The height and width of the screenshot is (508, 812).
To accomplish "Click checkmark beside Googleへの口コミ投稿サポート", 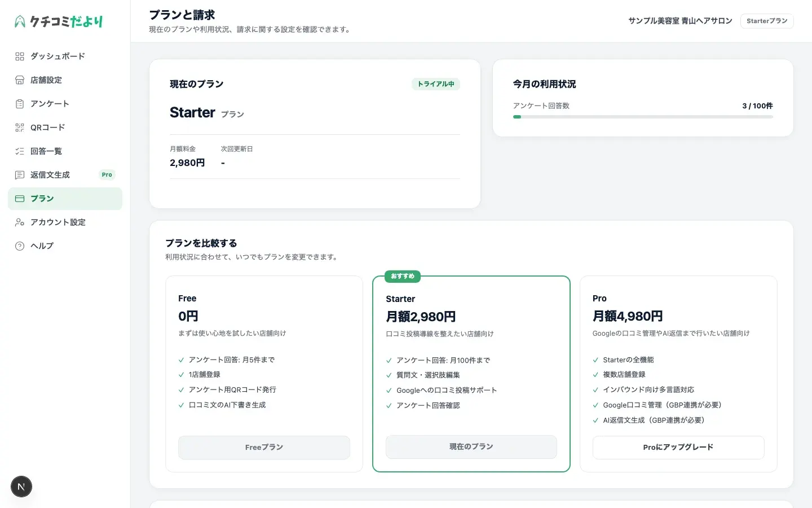I will coord(389,391).
